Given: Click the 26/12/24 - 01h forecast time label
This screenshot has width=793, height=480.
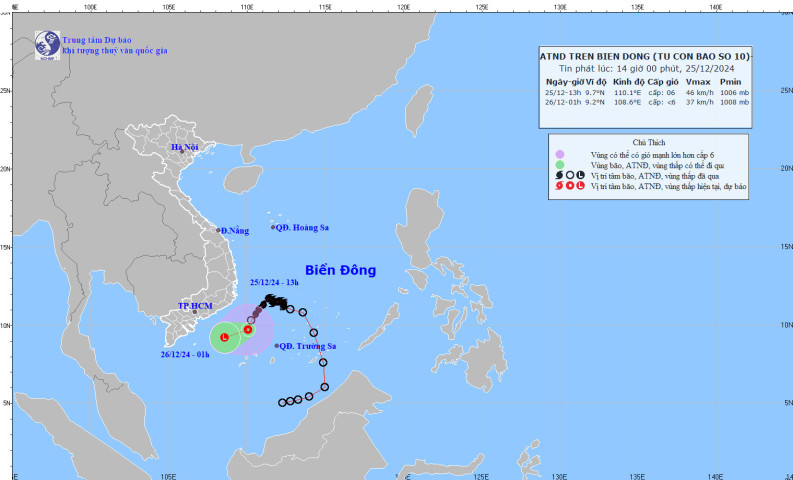Looking at the screenshot, I should (x=185, y=355).
